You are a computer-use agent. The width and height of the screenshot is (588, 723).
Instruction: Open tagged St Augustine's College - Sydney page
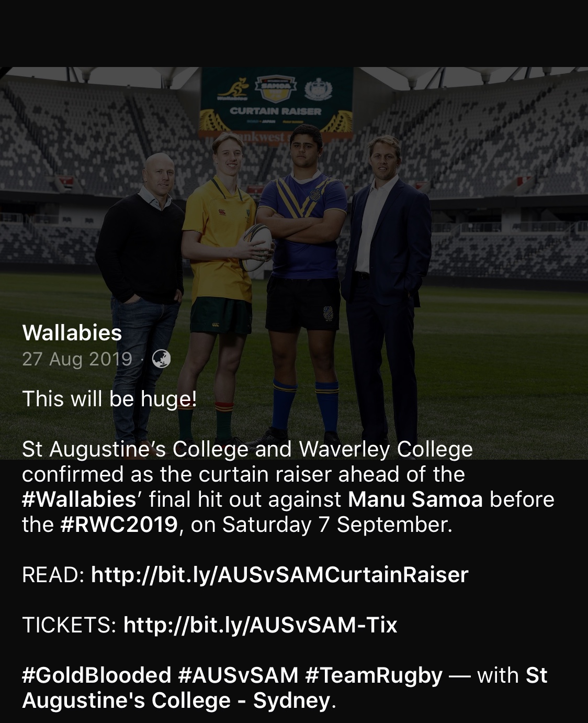pos(285,688)
